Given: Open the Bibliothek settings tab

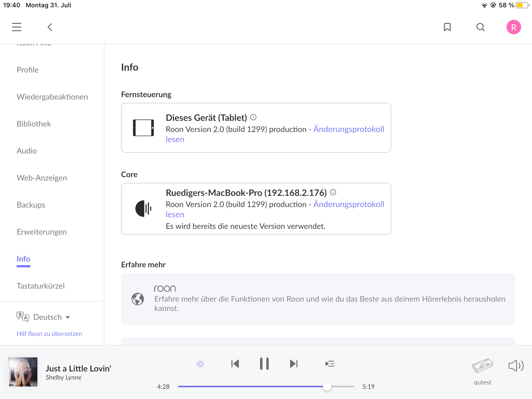Looking at the screenshot, I should click(34, 124).
